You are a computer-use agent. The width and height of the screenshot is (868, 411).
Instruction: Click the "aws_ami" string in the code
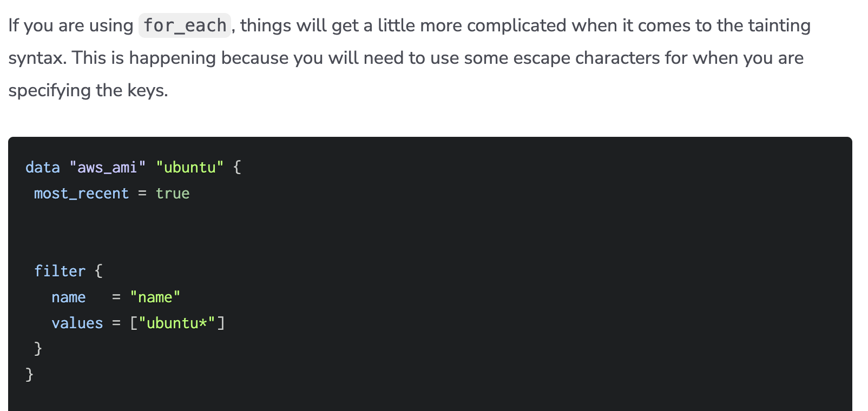pyautogui.click(x=108, y=168)
